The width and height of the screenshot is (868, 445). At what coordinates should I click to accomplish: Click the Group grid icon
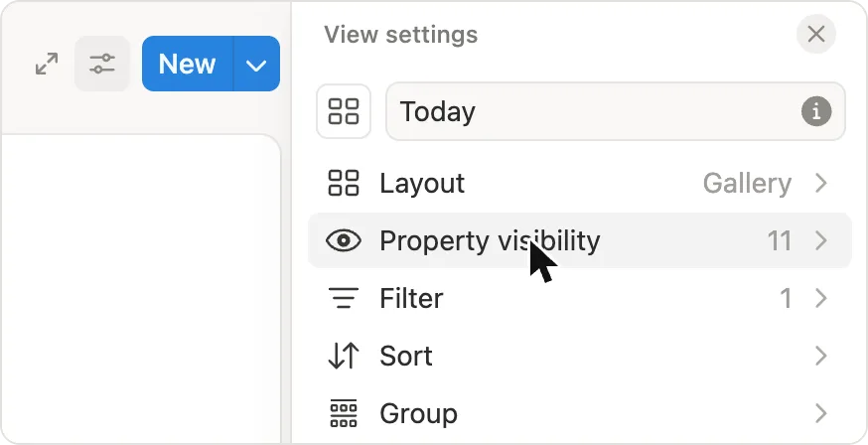[x=344, y=413]
